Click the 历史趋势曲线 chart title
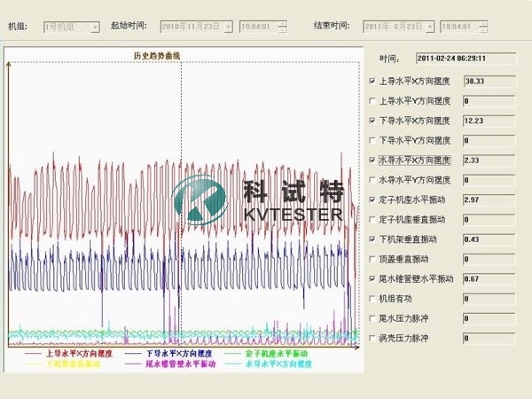Viewport: 532px width, 399px height. [157, 56]
